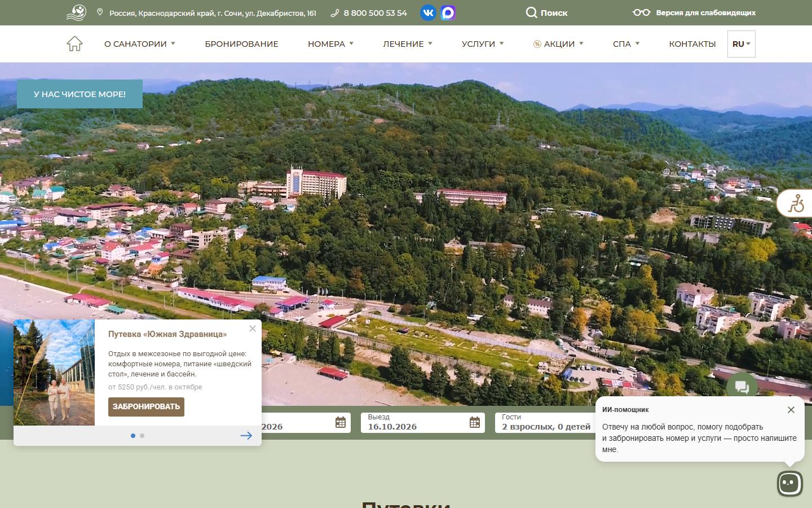Open the Выезд date calendar icon
The width and height of the screenshot is (812, 508).
pyautogui.click(x=475, y=422)
